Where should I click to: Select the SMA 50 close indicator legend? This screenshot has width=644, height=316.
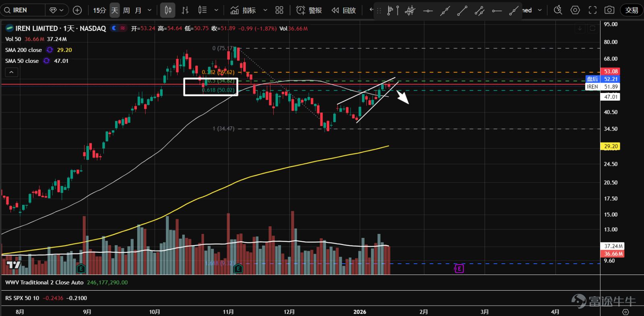(x=22, y=61)
